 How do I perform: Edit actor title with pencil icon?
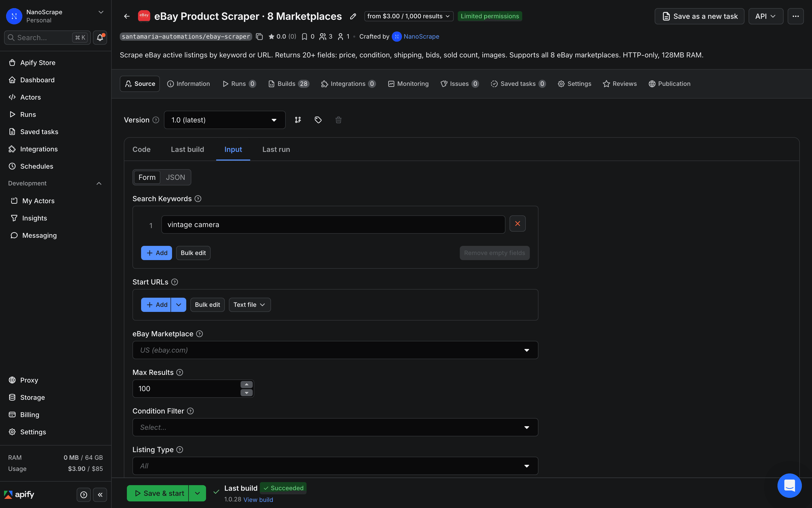(x=353, y=16)
